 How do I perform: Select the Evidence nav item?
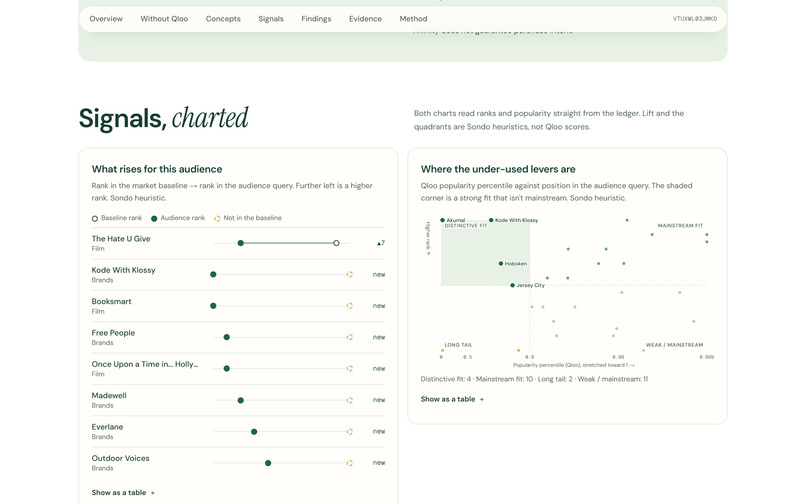pos(365,19)
